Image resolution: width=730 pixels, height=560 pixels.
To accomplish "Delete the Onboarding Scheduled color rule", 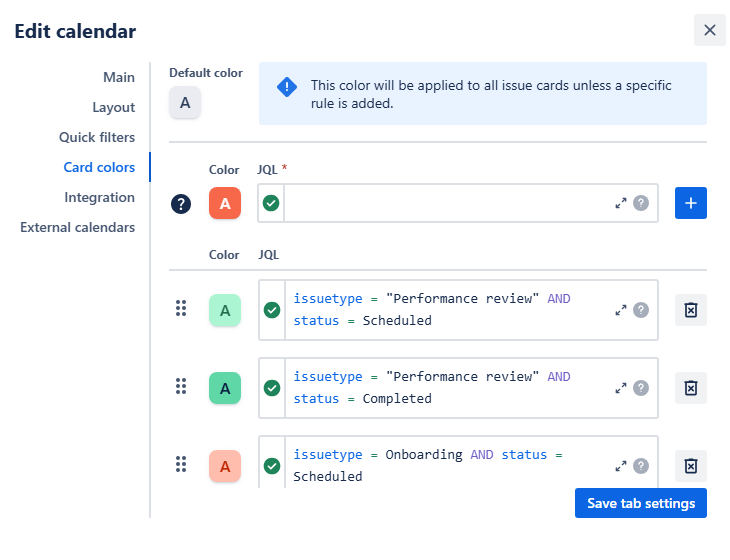I will click(x=690, y=466).
